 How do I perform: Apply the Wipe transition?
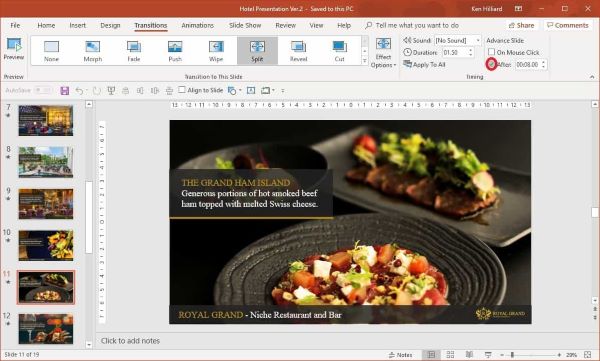[x=216, y=51]
